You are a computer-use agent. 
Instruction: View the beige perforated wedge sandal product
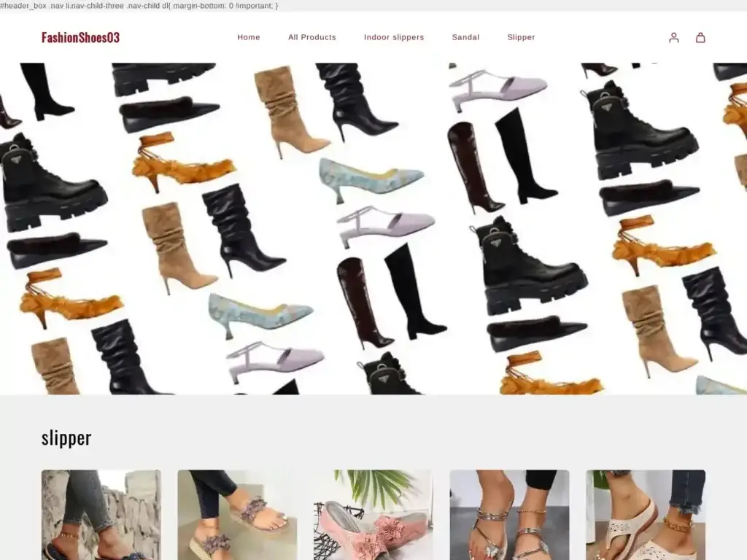(645, 514)
